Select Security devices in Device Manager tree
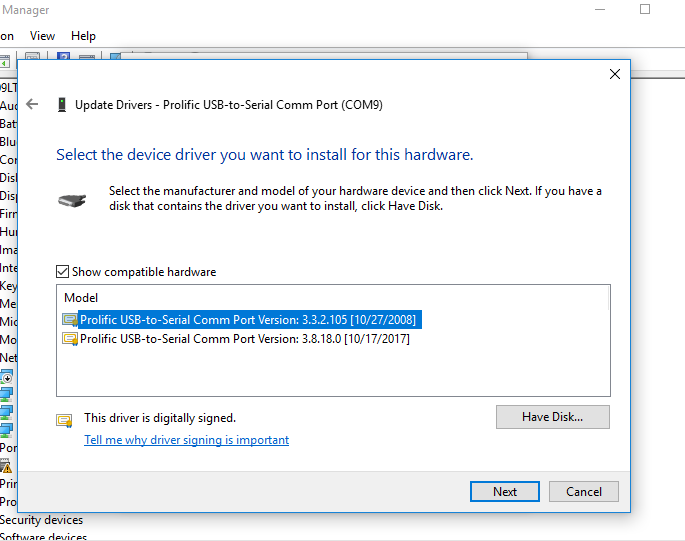Screen dimensions: 685x541 tap(42, 520)
